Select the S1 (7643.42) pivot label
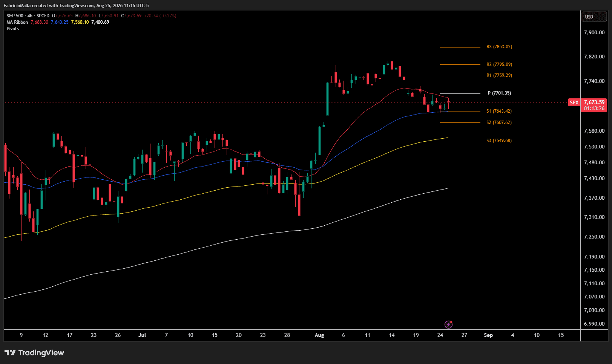 tap(499, 111)
